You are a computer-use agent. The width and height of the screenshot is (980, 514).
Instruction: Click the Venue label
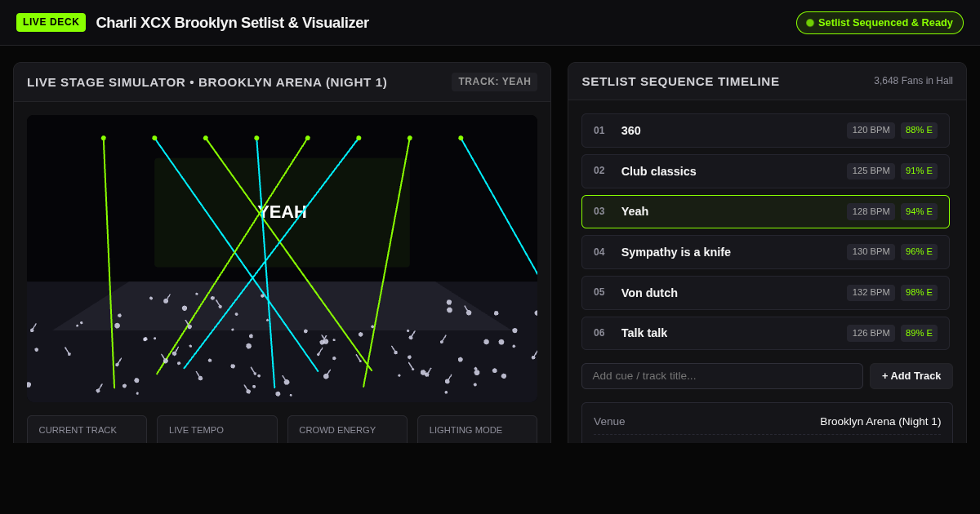pyautogui.click(x=609, y=422)
